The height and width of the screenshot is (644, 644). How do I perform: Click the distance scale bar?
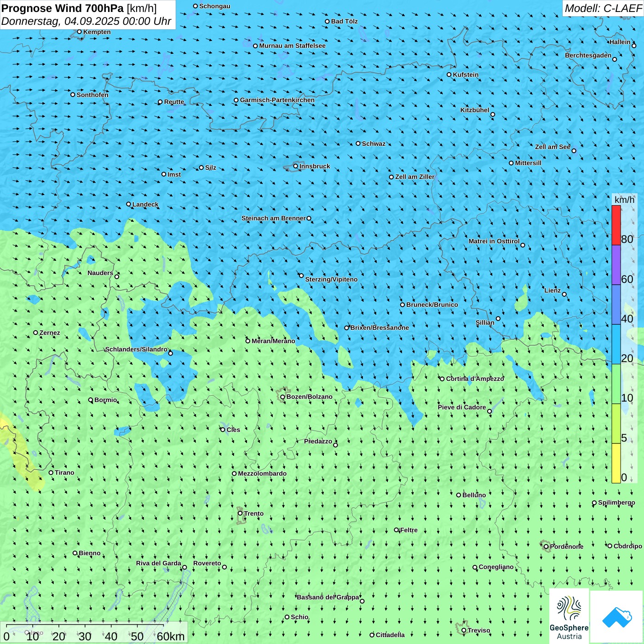tap(94, 632)
